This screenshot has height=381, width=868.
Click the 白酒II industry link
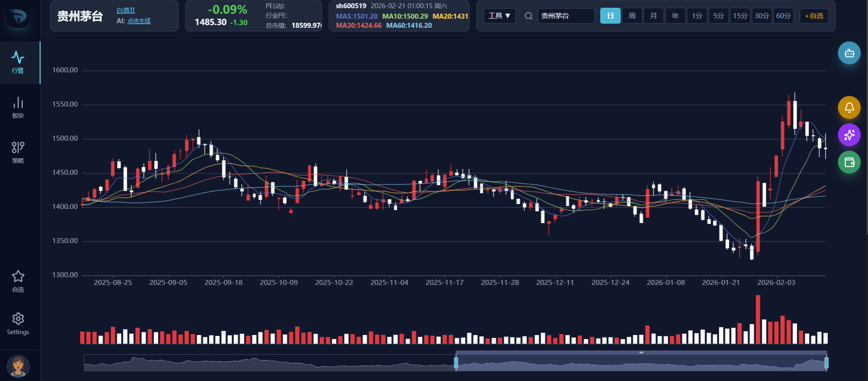point(126,10)
